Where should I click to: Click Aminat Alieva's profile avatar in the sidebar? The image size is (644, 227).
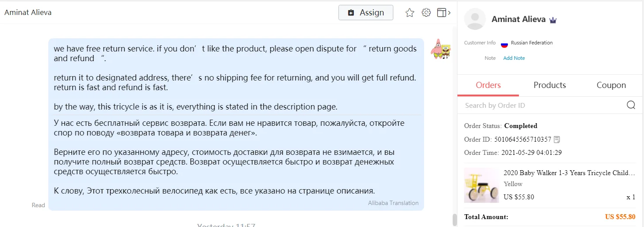click(475, 19)
